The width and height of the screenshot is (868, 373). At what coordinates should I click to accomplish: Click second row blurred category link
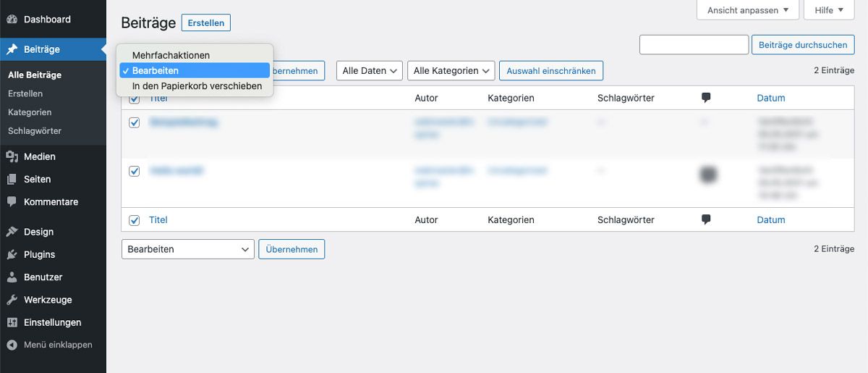(517, 171)
